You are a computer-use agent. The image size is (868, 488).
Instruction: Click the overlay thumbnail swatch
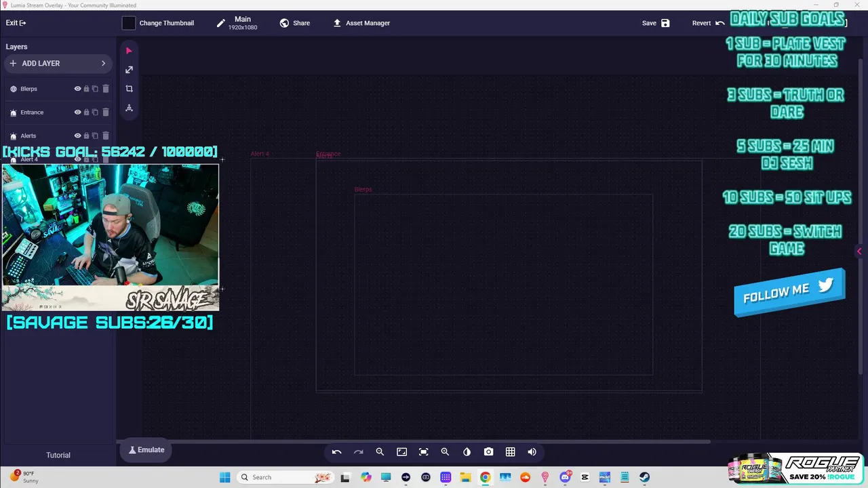coord(129,23)
